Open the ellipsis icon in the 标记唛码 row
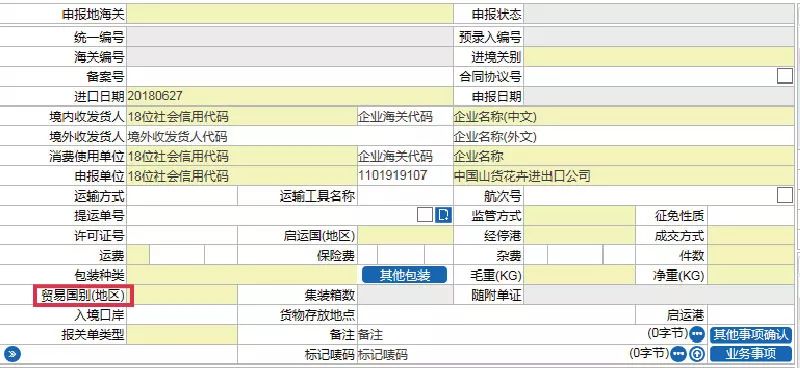800x368 pixels. coord(679,353)
